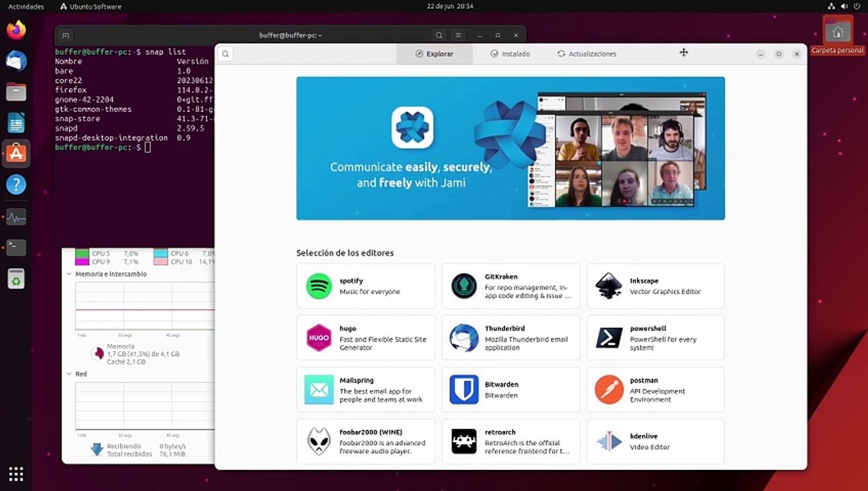Click the Recibiendo arrow indicator
The height and width of the screenshot is (491, 868).
(x=97, y=449)
